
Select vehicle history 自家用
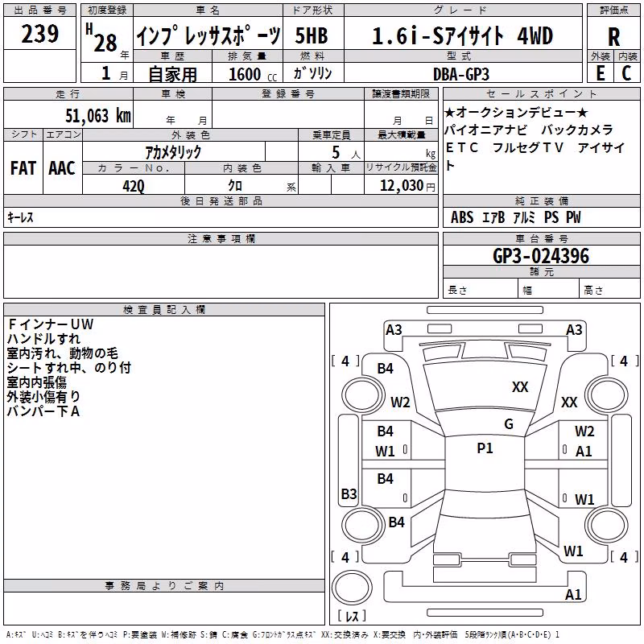172,74
